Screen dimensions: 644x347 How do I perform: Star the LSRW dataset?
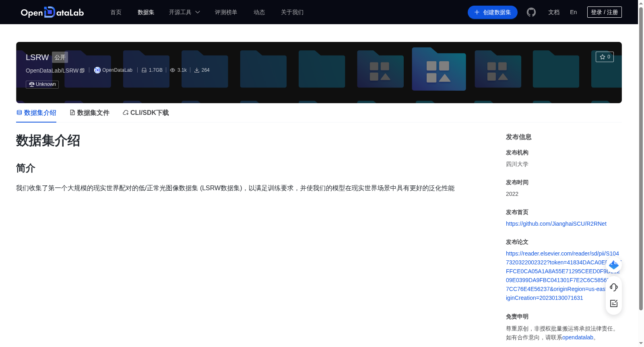point(605,57)
